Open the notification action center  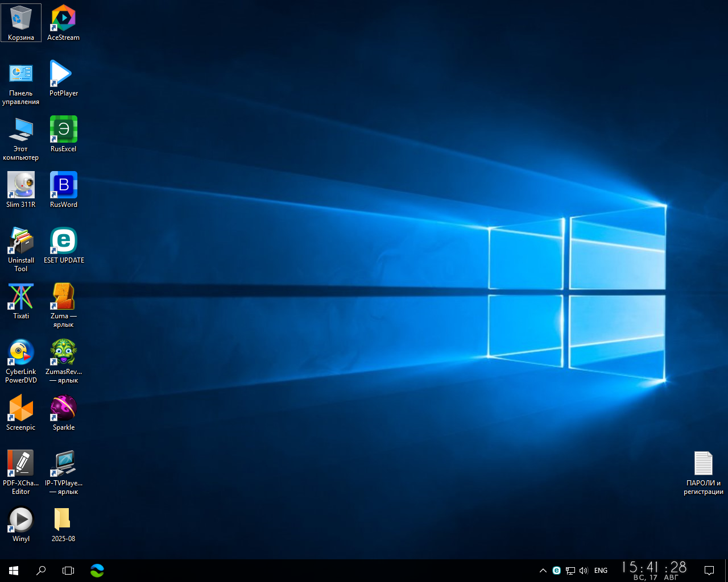click(709, 571)
